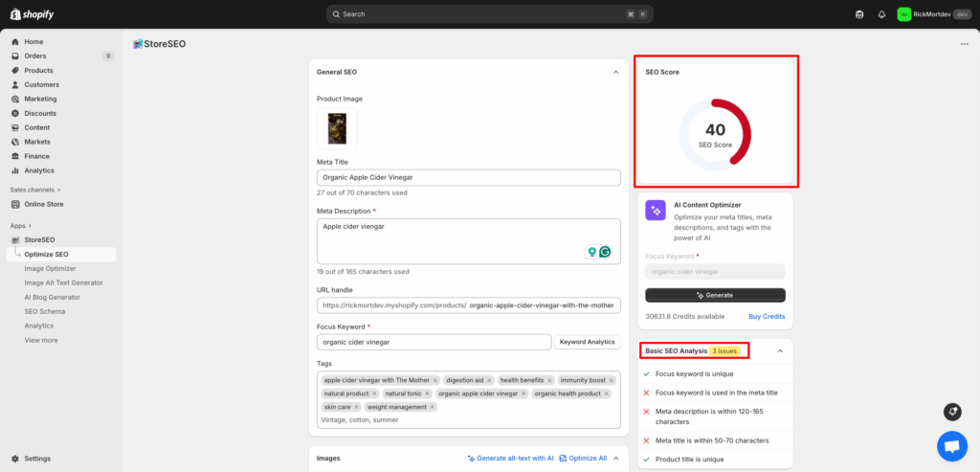The height and width of the screenshot is (472, 980).
Task: Open the three-dot menu beside StoreSEO header
Action: (x=964, y=43)
